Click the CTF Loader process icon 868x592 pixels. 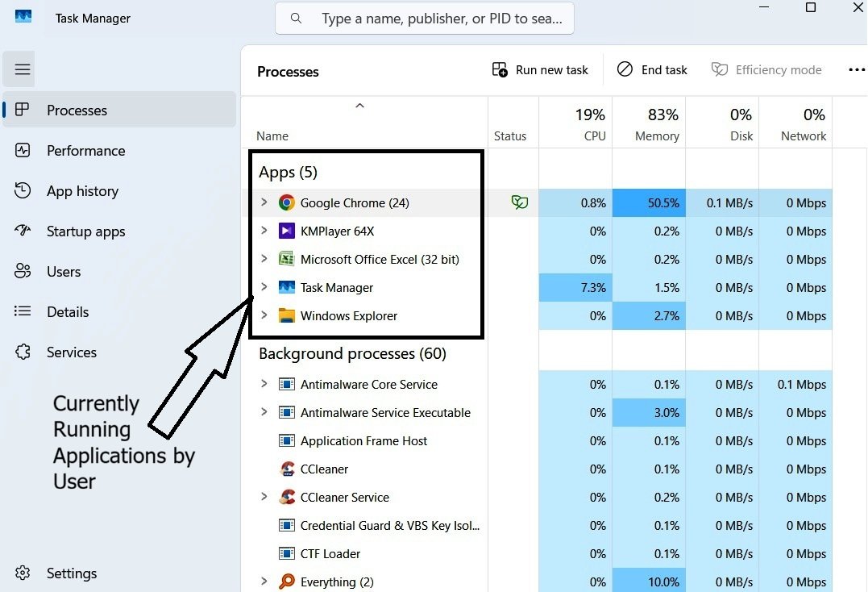287,554
